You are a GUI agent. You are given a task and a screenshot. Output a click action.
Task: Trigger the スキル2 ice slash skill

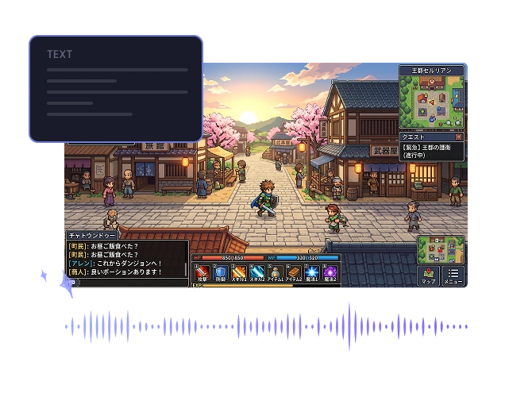coord(257,273)
